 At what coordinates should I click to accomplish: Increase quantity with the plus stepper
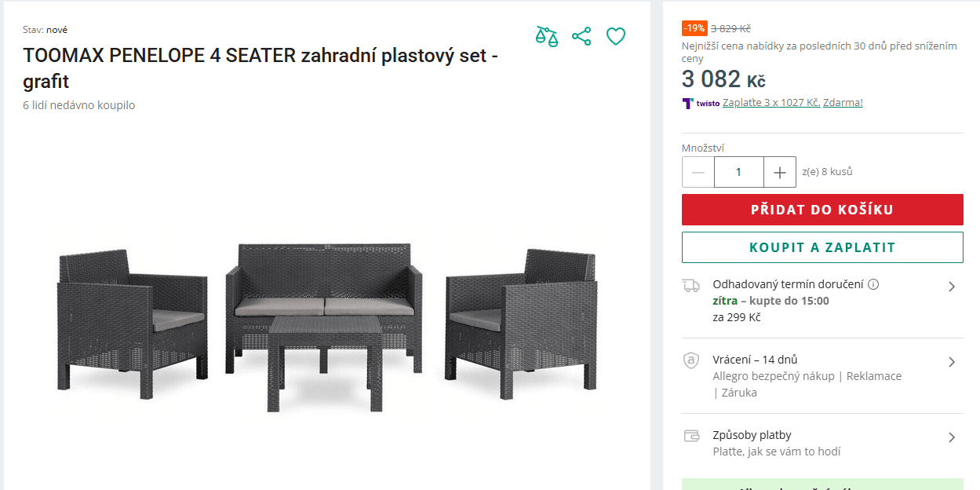click(x=779, y=171)
